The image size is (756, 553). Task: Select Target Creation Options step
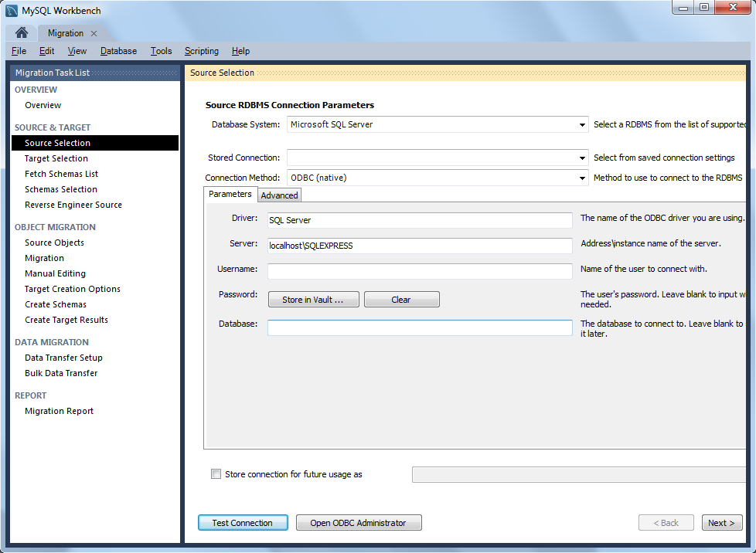click(73, 289)
